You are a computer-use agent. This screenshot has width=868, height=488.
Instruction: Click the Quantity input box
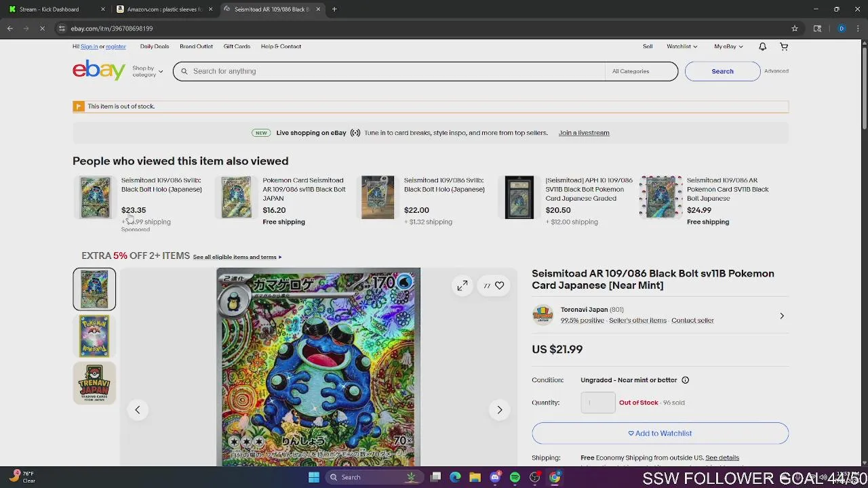coord(598,403)
